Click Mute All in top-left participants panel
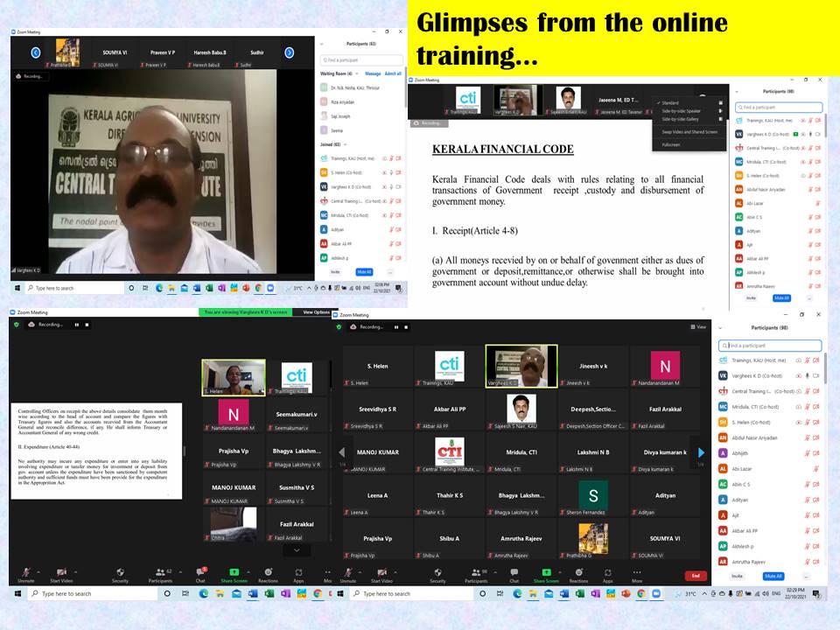The width and height of the screenshot is (840, 630). pos(364,272)
